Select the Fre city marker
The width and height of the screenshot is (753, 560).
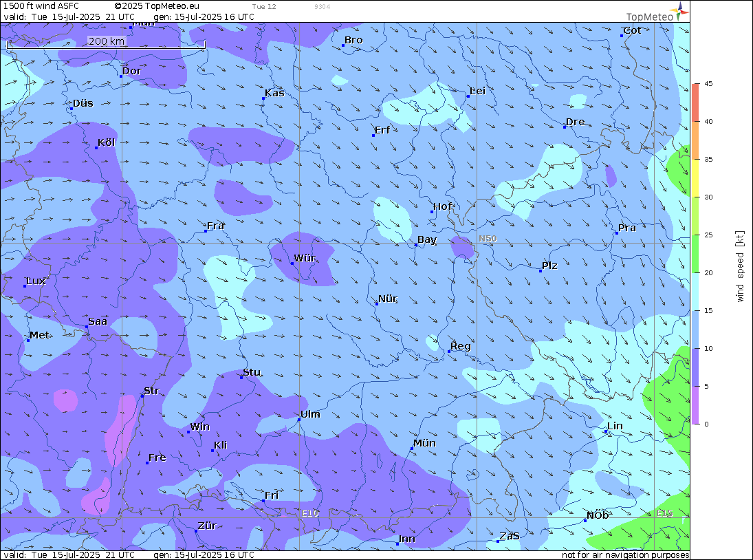[147, 463]
